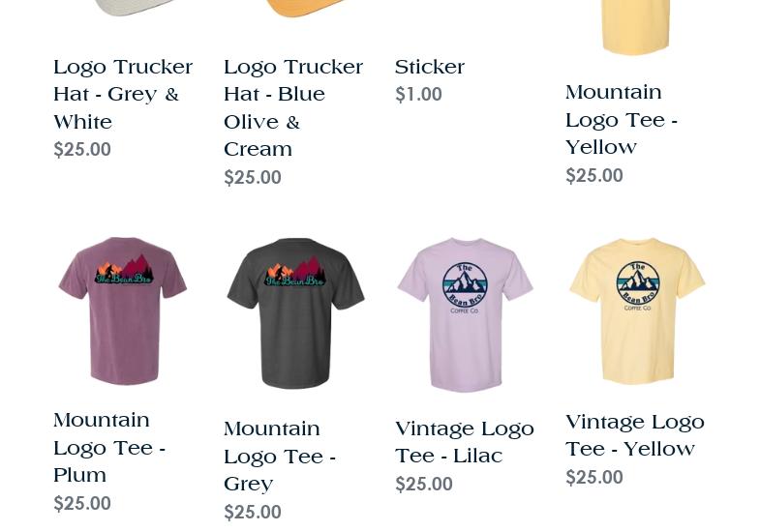Image resolution: width=760 pixels, height=532 pixels.
Task: Click the Sticker $1.00 price
Action: [418, 95]
